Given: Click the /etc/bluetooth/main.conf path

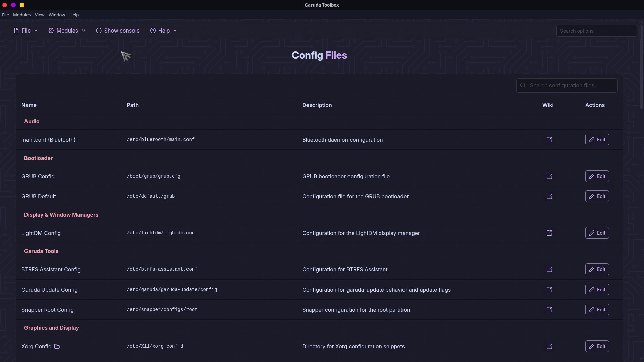Looking at the screenshot, I should 161,140.
